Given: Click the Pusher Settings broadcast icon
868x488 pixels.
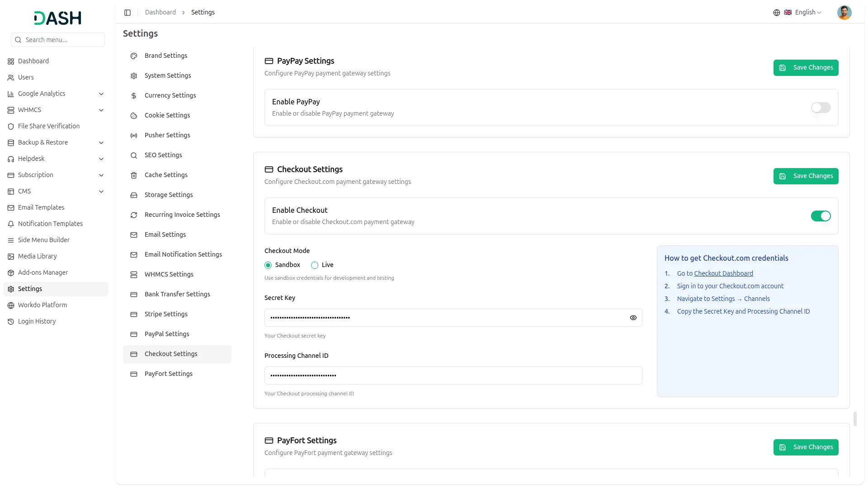Looking at the screenshot, I should pos(134,136).
